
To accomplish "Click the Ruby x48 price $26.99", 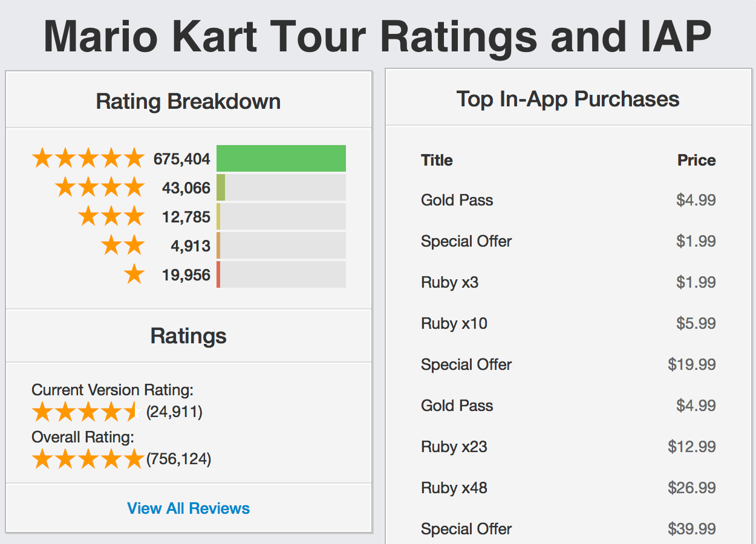I will (x=692, y=488).
